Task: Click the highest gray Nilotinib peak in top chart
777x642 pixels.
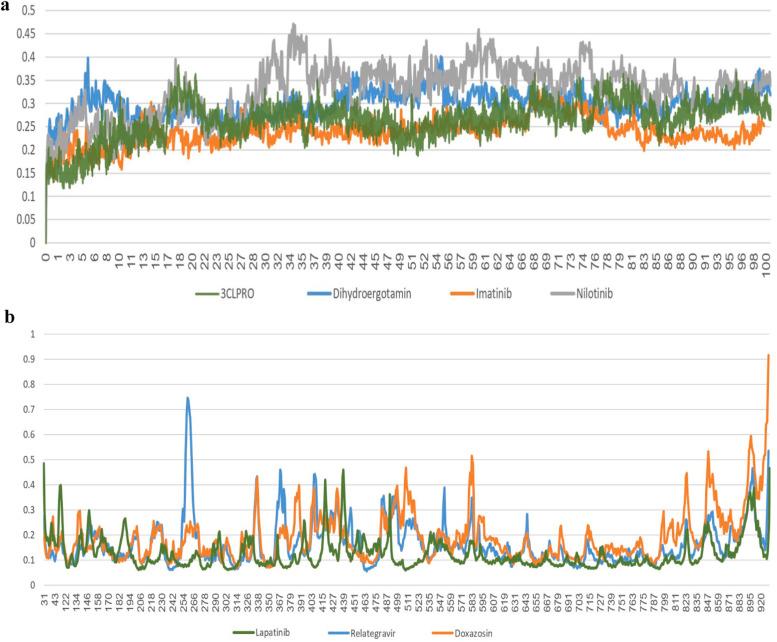Action: point(293,25)
